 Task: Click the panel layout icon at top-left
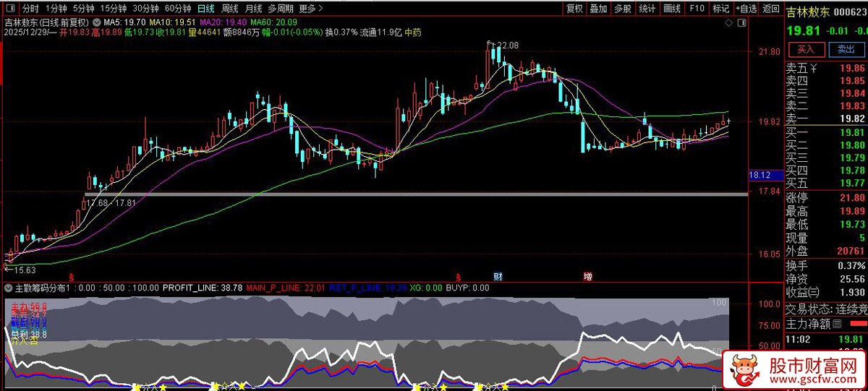pyautogui.click(x=9, y=9)
